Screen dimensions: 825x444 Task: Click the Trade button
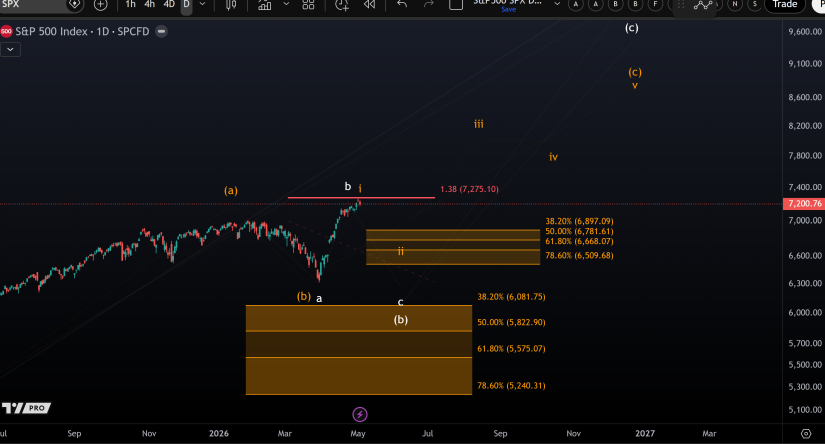784,4
